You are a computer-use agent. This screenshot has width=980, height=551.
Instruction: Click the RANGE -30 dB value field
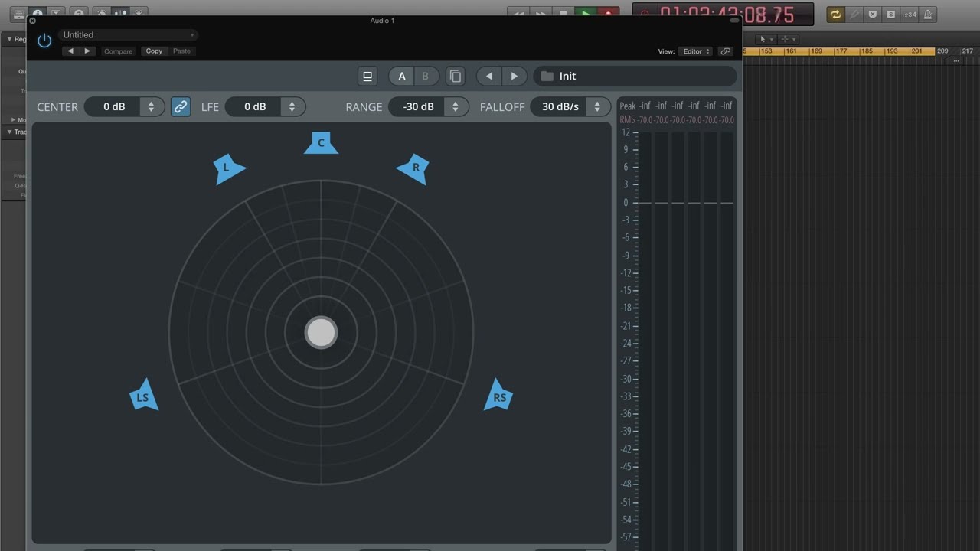(x=418, y=107)
